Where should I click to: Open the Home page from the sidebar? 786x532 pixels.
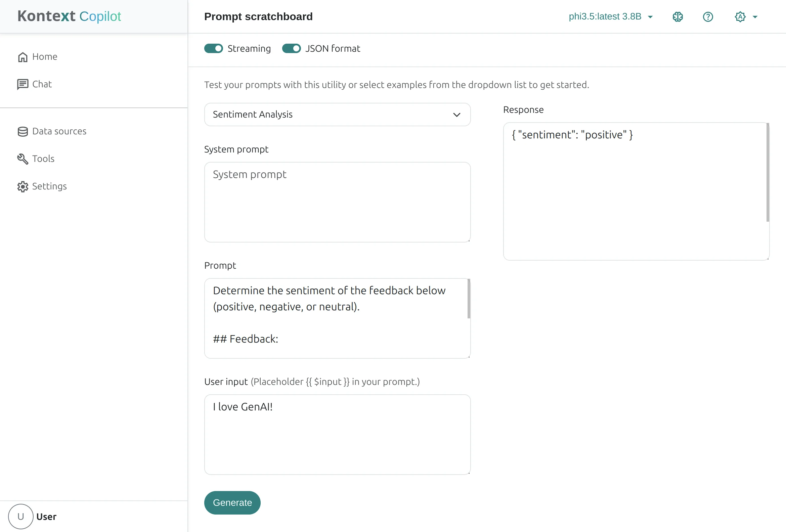(44, 56)
